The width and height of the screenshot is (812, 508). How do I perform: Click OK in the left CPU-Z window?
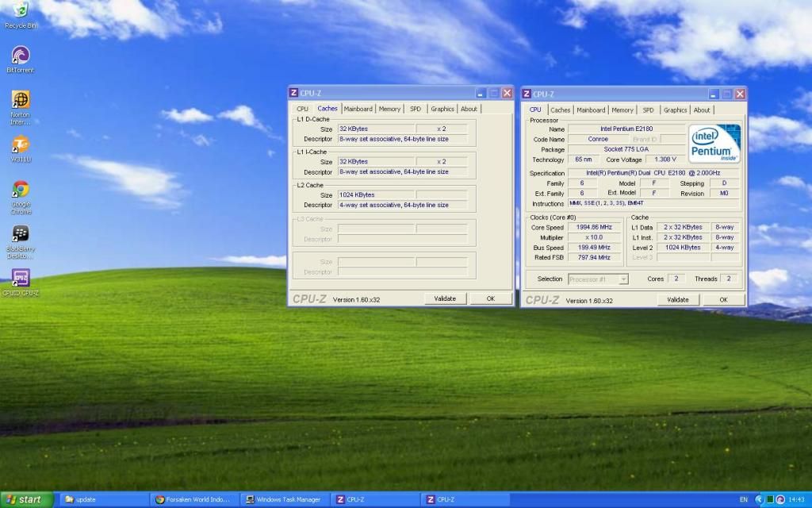(x=490, y=298)
